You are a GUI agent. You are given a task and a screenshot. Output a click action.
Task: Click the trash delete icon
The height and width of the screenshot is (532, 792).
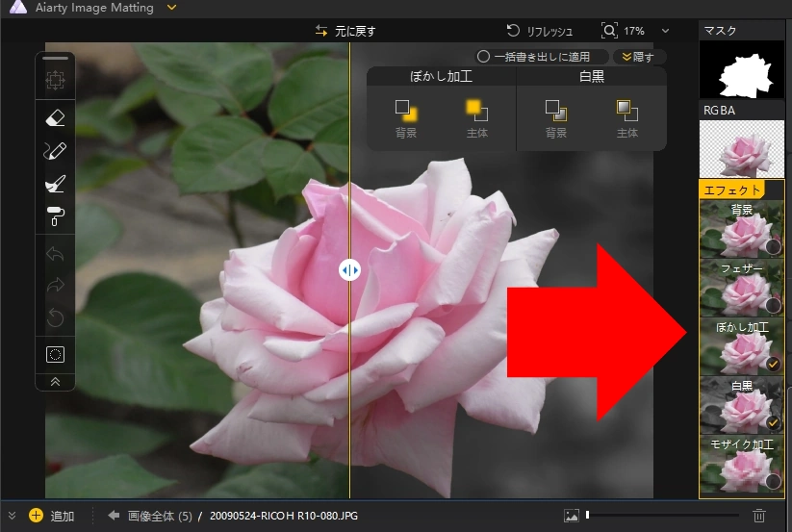click(x=759, y=516)
